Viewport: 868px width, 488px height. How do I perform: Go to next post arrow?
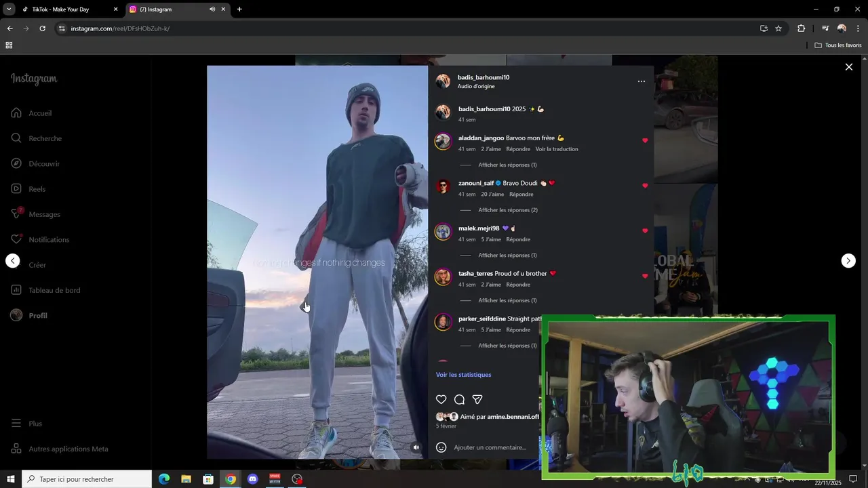point(848,261)
